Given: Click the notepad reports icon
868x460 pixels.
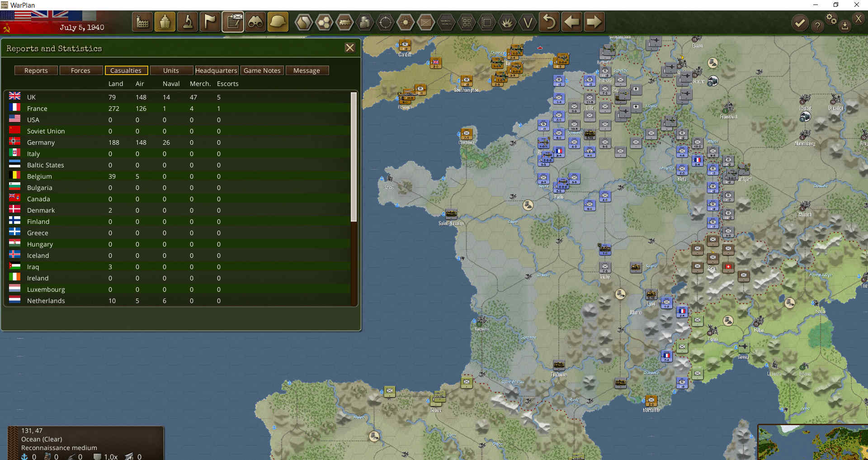Looking at the screenshot, I should [x=233, y=22].
